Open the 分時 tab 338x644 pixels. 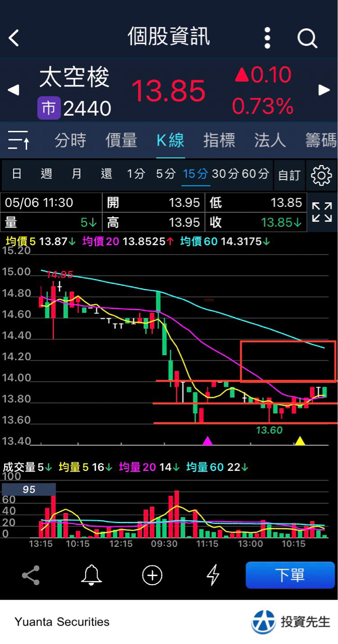point(71,140)
